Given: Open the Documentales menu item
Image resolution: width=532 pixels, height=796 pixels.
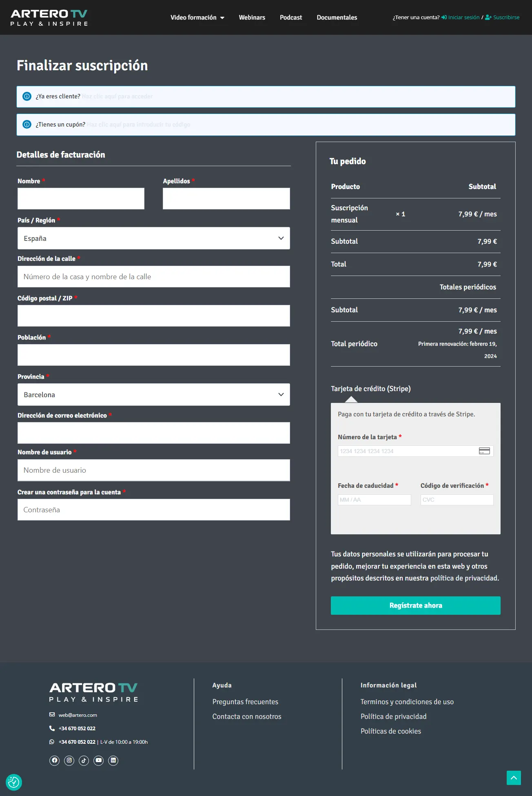Looking at the screenshot, I should coord(337,18).
